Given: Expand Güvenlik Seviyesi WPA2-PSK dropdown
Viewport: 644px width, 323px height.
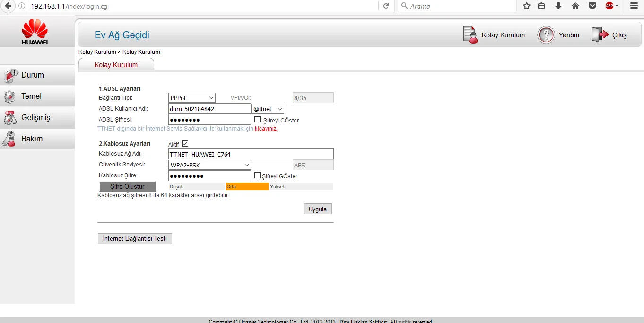Looking at the screenshot, I should 209,165.
